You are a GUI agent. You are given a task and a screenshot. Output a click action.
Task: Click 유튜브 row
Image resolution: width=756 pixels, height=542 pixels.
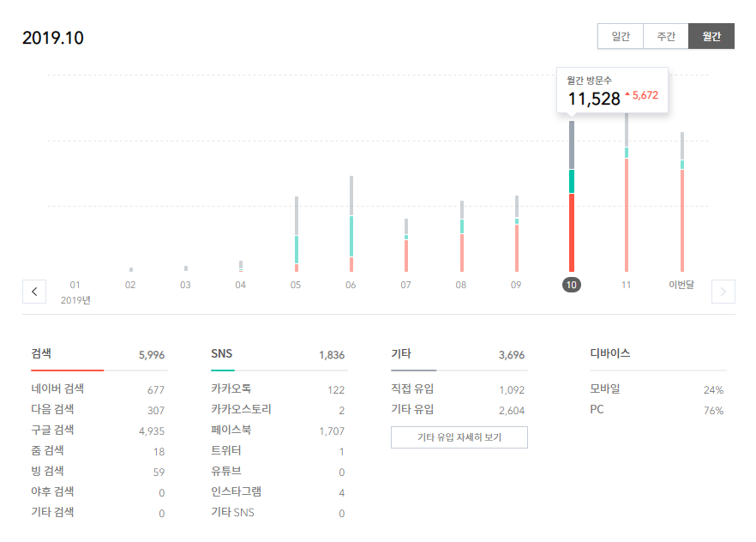click(279, 471)
